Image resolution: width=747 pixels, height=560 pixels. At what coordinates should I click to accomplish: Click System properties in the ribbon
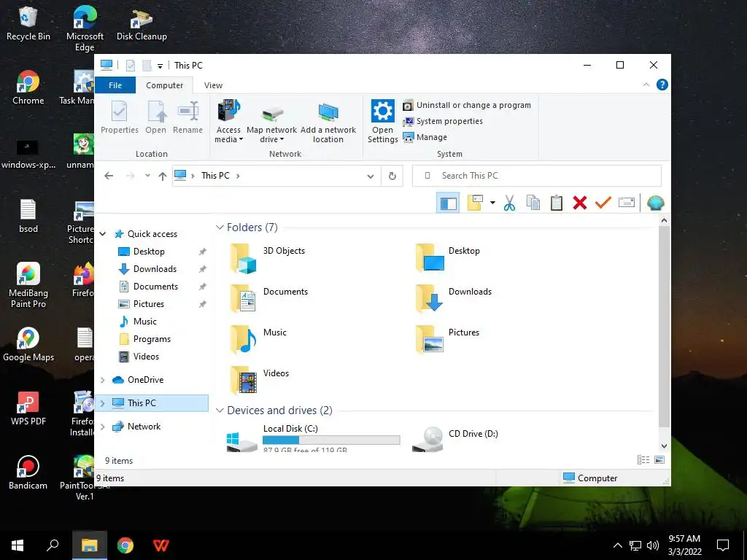pyautogui.click(x=443, y=122)
